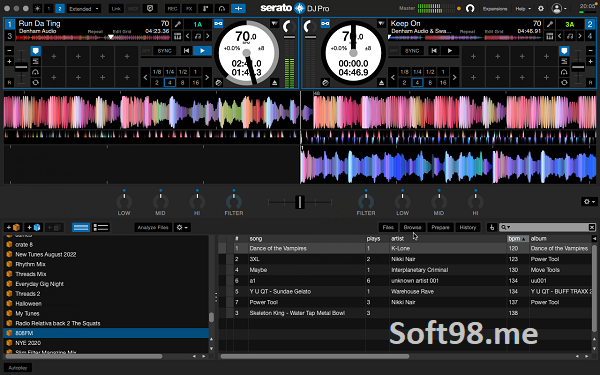Open the Help dropdown menu
600x375 pixels.
pyautogui.click(x=523, y=8)
